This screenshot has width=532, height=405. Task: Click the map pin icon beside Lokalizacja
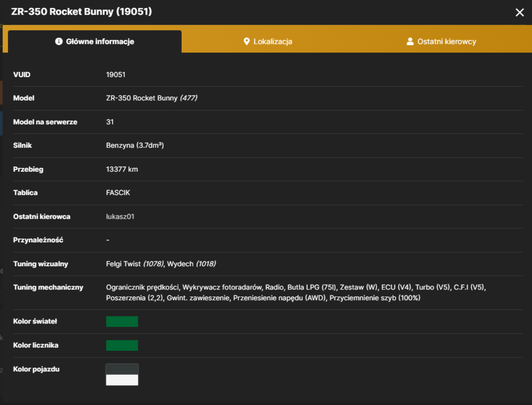point(247,42)
